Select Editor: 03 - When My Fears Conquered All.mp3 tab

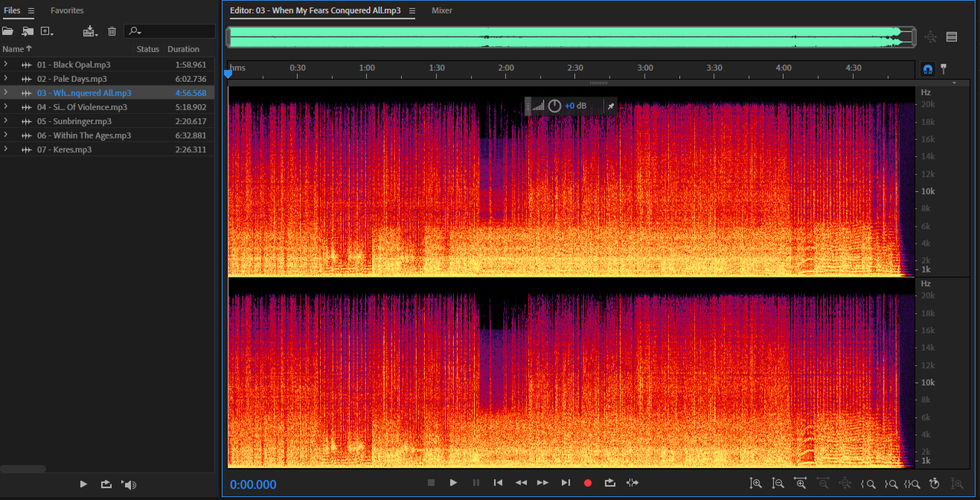tap(315, 11)
